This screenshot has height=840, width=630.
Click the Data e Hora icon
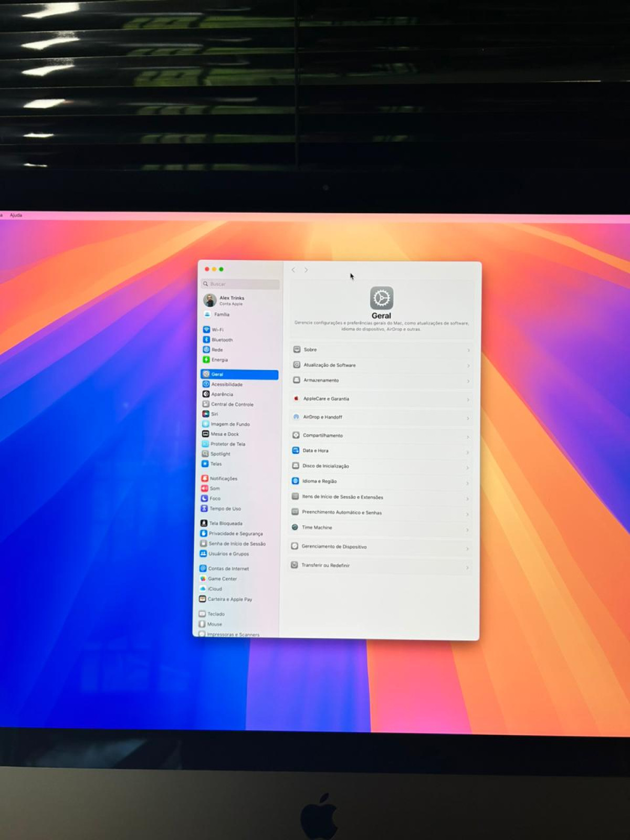(296, 450)
